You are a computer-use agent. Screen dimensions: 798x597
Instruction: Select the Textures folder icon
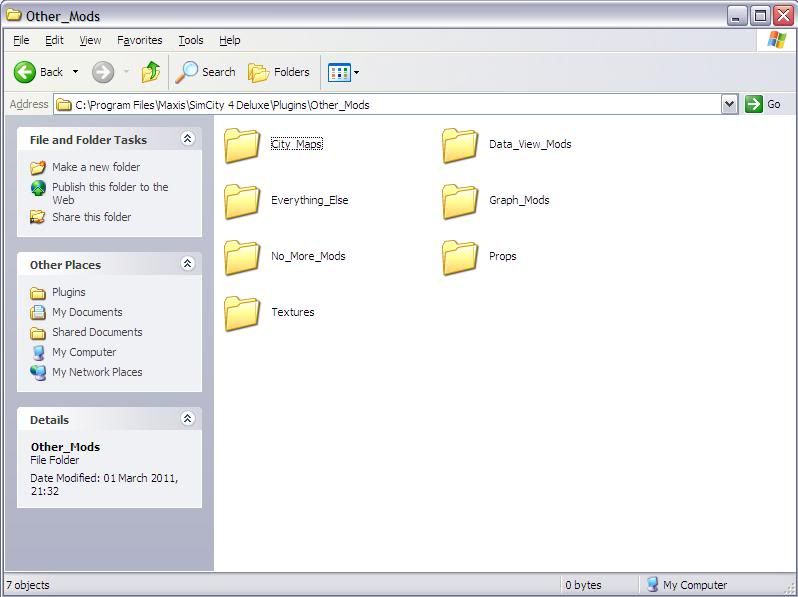[242, 313]
